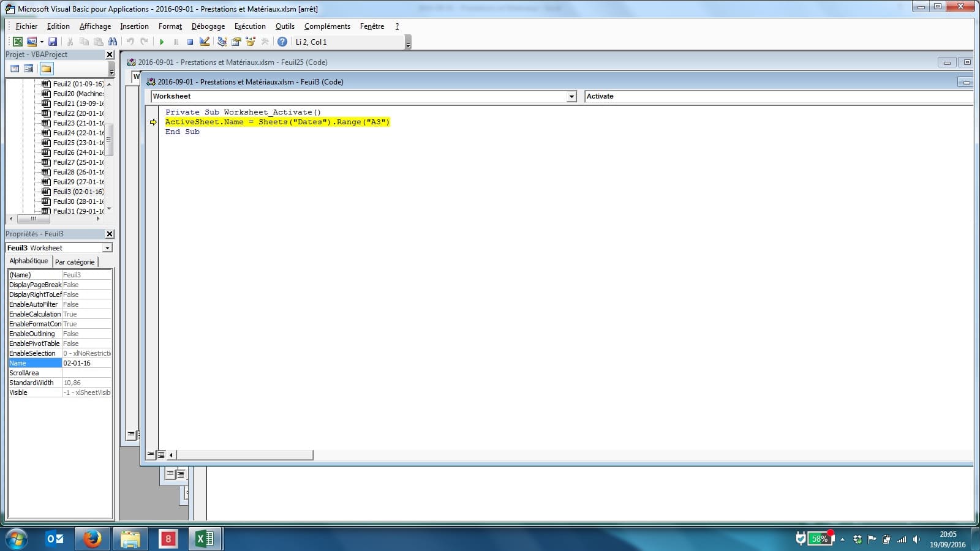
Task: Open the Feuil3 Worksheet object dropdown in Properties
Action: pos(107,248)
